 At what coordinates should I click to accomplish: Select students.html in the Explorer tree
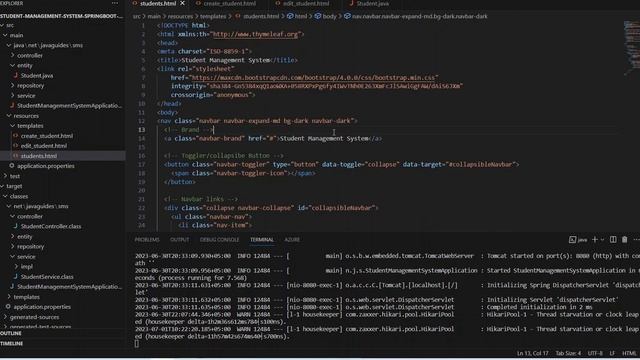coord(39,156)
